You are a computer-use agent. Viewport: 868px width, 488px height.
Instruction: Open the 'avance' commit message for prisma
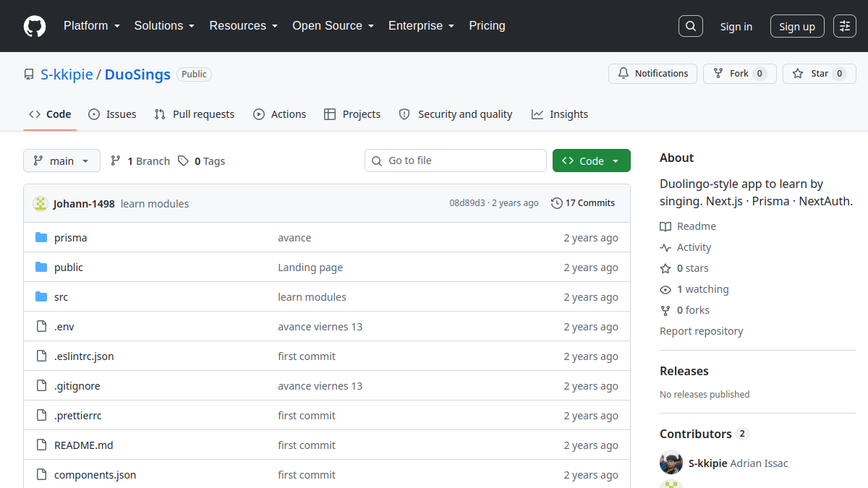pos(294,238)
